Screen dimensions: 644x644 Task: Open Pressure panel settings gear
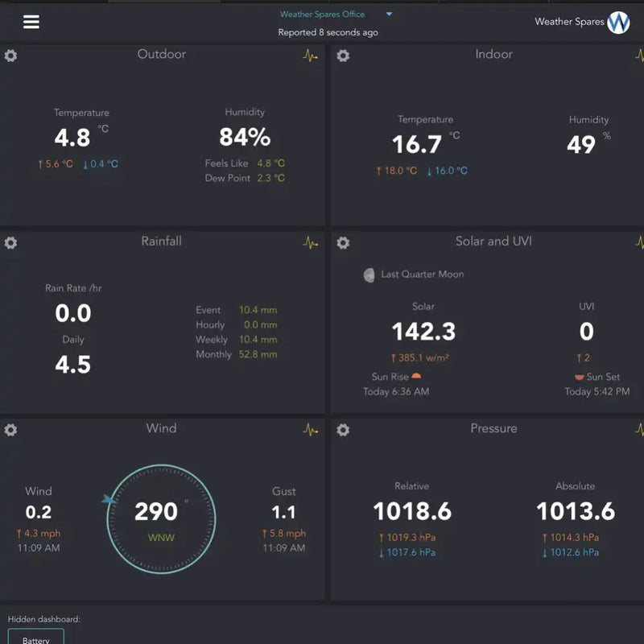[343, 430]
